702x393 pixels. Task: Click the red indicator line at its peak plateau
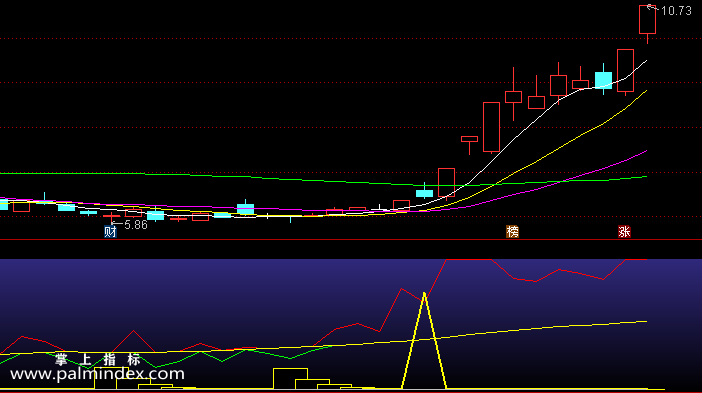pos(469,260)
